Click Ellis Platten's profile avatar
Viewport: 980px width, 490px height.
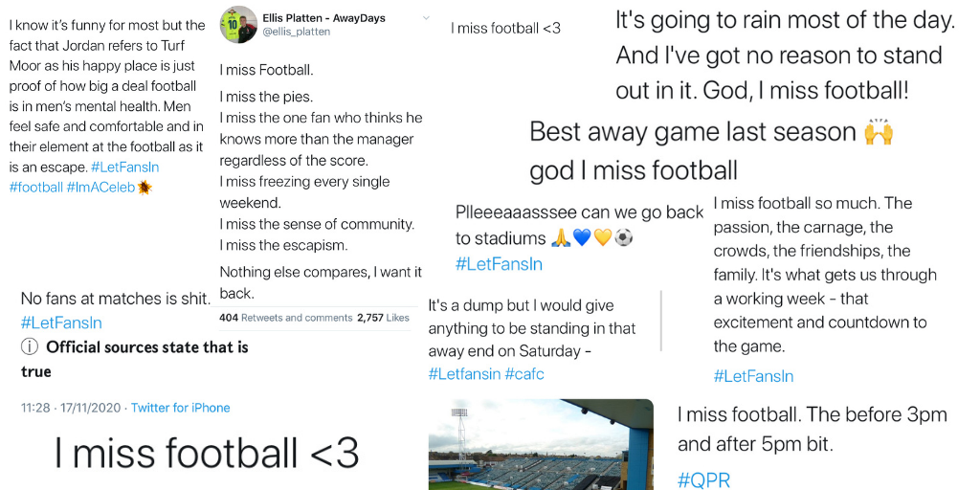click(238, 24)
